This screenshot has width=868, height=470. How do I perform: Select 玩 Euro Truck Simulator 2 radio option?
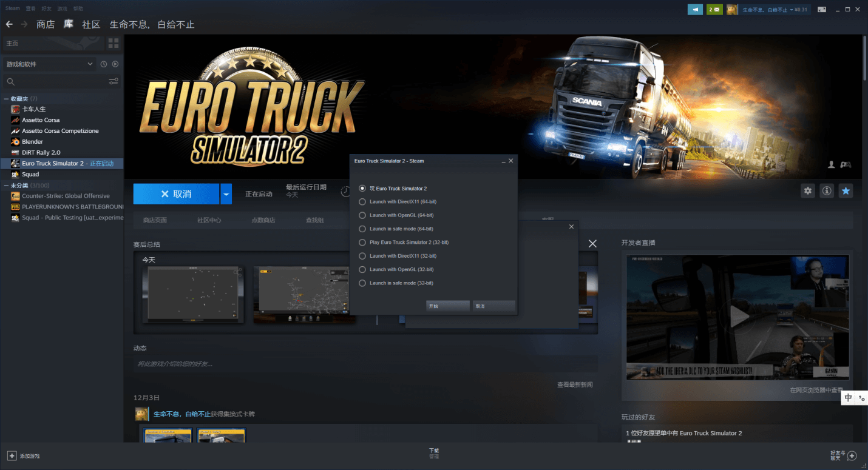(362, 189)
